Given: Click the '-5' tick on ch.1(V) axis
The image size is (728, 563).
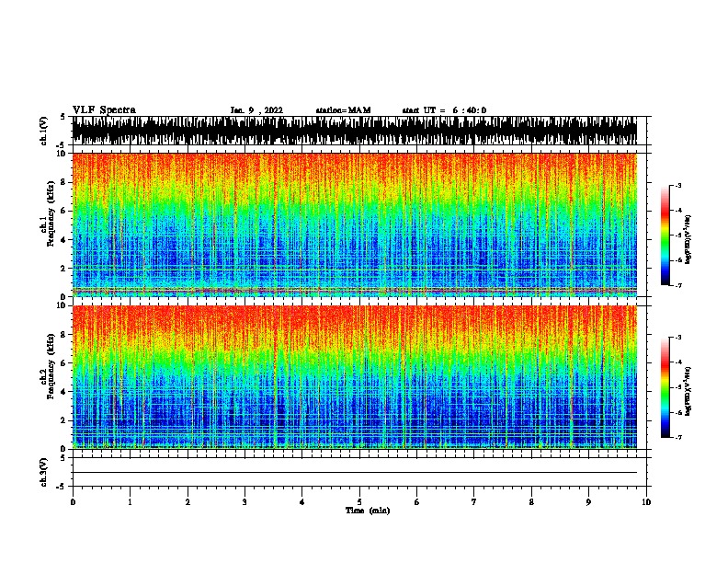Looking at the screenshot, I should [x=63, y=145].
